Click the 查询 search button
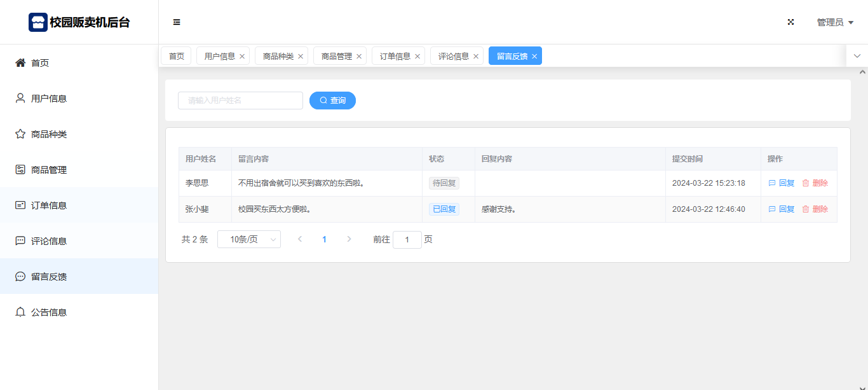 click(332, 101)
